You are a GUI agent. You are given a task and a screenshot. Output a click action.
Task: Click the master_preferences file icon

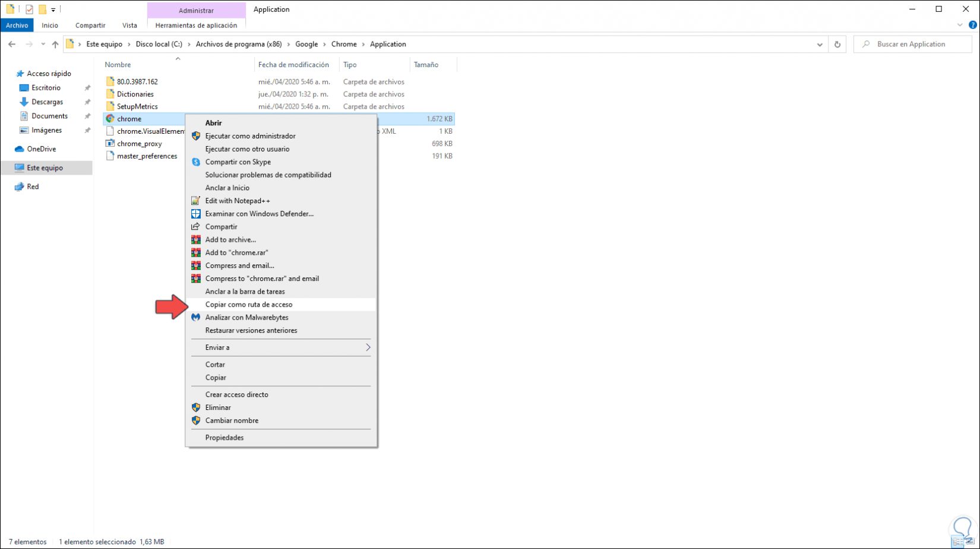(110, 156)
